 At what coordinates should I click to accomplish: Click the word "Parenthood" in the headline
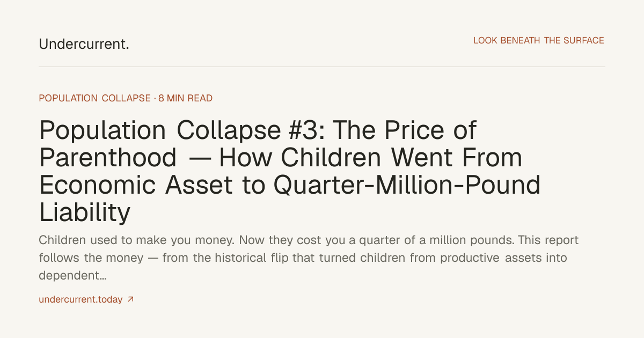(x=107, y=158)
